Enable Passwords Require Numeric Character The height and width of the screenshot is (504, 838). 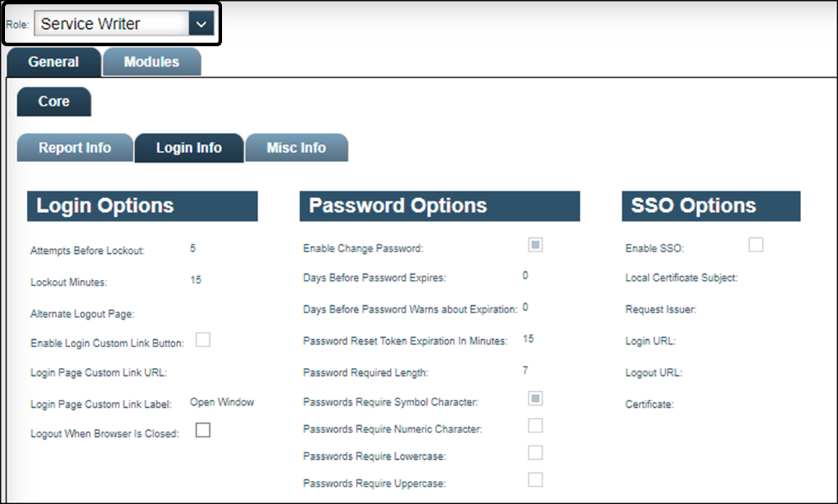536,425
